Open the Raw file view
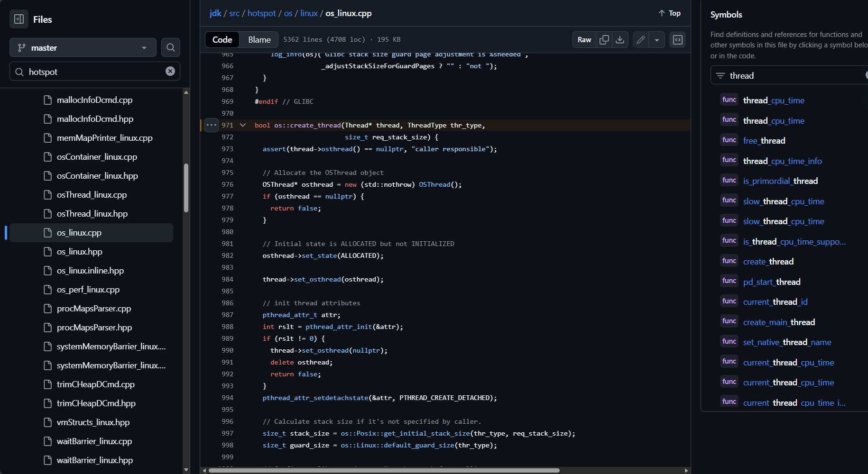Screen dimensions: 868x474 pos(584,40)
